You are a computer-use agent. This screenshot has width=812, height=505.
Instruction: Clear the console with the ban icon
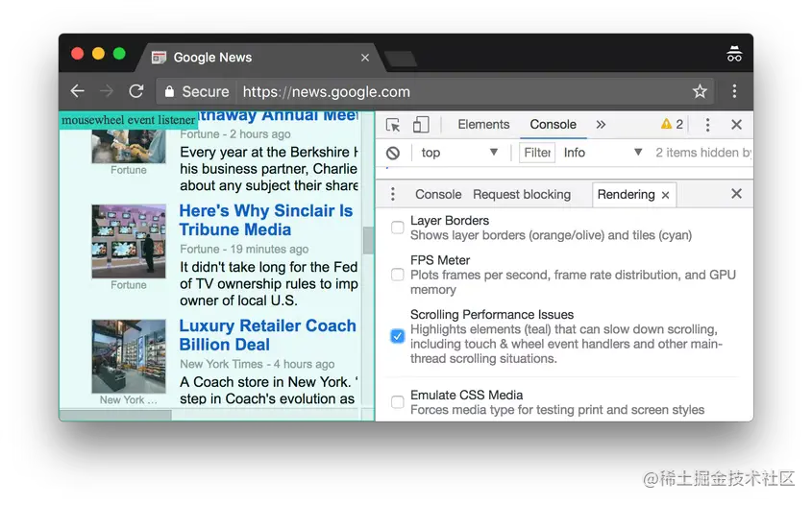click(393, 153)
